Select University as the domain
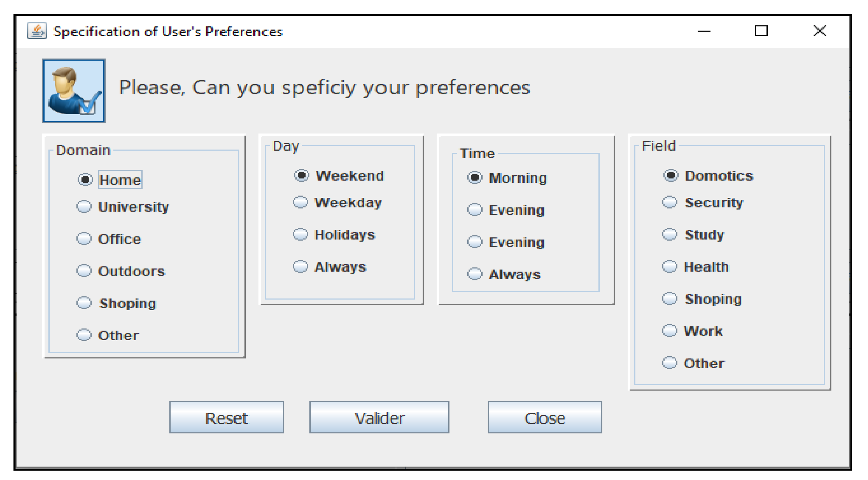 (x=84, y=206)
